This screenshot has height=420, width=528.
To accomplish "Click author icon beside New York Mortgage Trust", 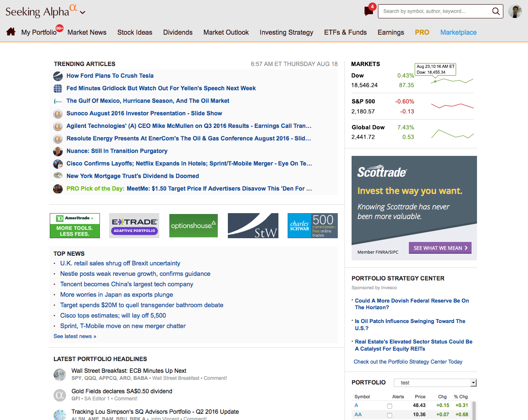I will click(58, 176).
